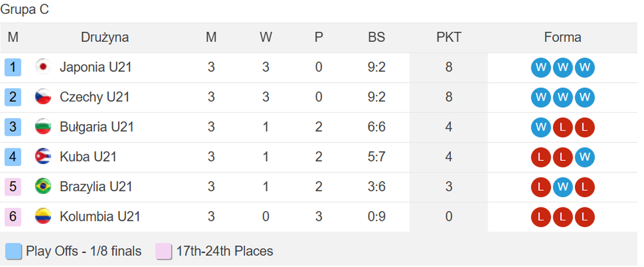Viewport: 644px width, 267px height.
Task: Sort table by BS column header
Action: point(376,38)
